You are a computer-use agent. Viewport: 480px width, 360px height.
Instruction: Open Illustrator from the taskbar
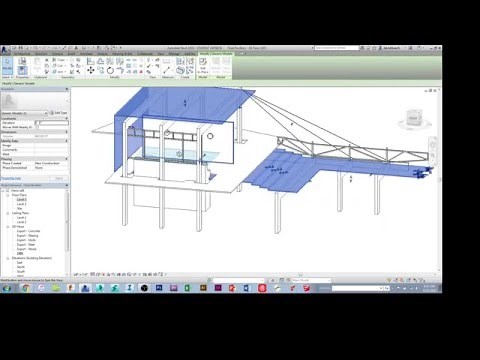click(203, 288)
